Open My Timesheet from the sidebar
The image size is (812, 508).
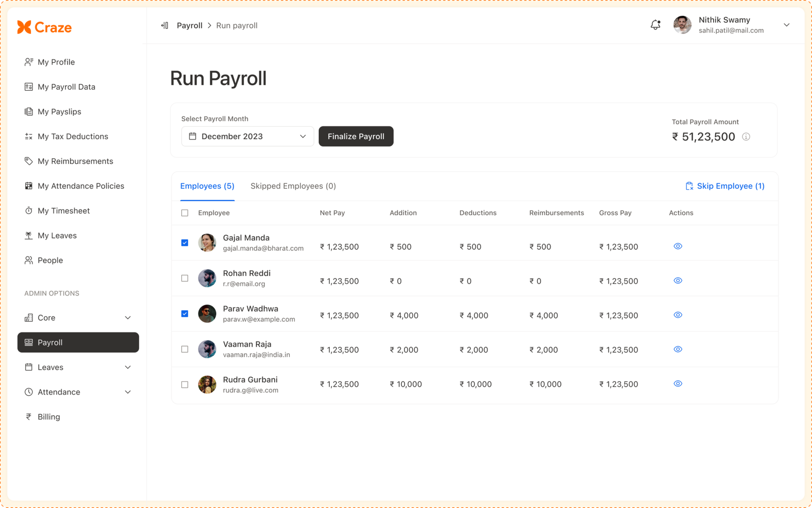point(63,210)
